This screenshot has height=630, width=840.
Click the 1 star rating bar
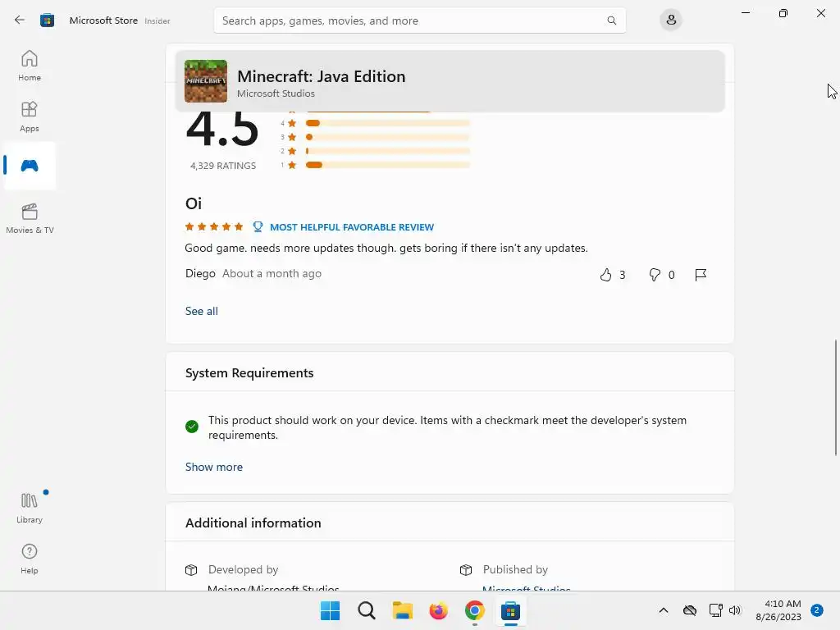[x=388, y=165]
